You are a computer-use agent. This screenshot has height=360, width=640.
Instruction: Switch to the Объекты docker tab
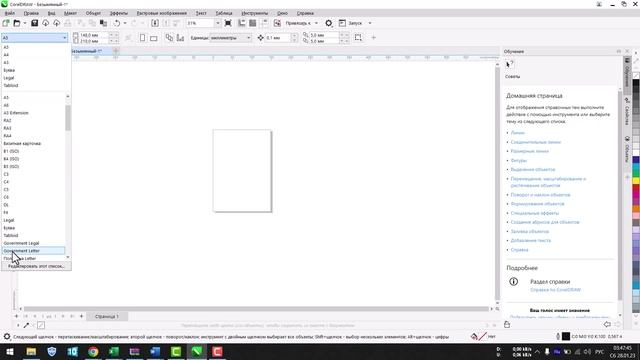click(x=627, y=149)
